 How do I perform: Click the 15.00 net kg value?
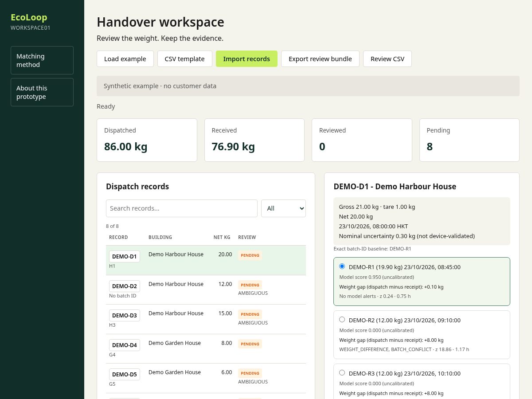(x=225, y=313)
